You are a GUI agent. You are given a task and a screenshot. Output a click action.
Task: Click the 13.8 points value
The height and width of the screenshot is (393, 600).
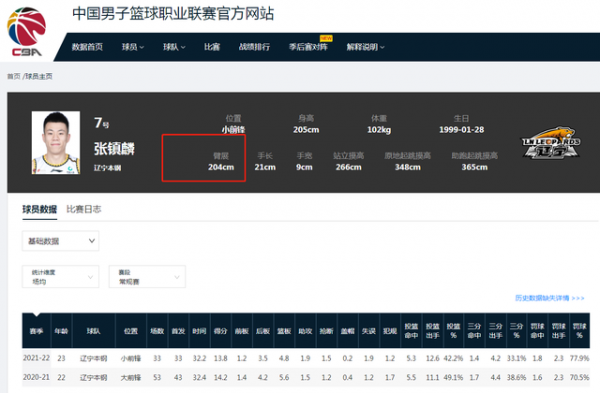(220, 359)
